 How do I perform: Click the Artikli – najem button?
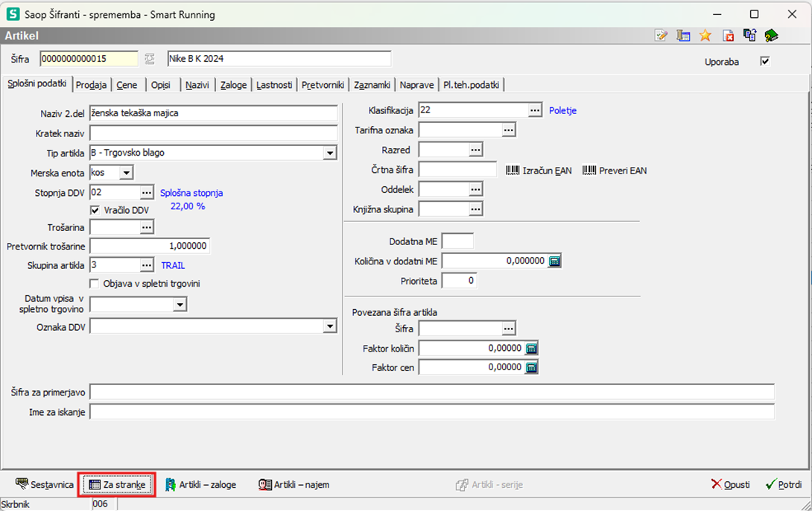(294, 485)
